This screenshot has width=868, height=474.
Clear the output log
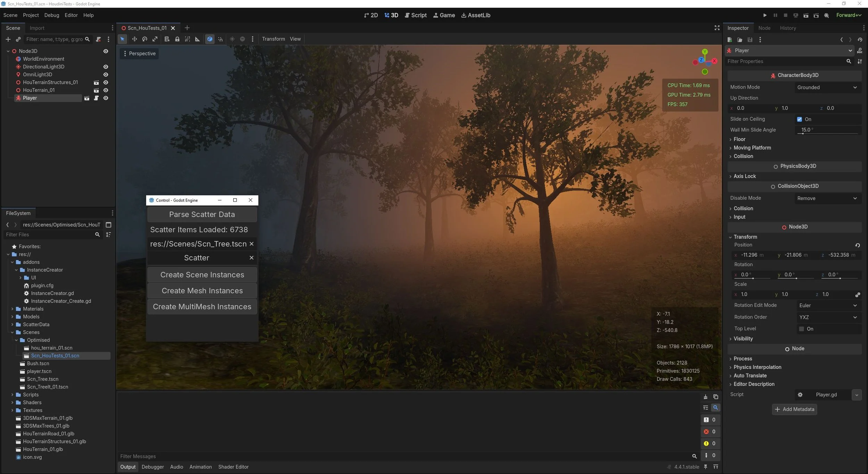click(x=705, y=397)
